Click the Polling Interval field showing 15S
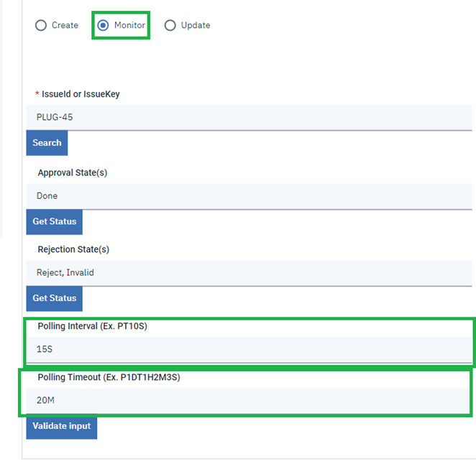 (248, 349)
